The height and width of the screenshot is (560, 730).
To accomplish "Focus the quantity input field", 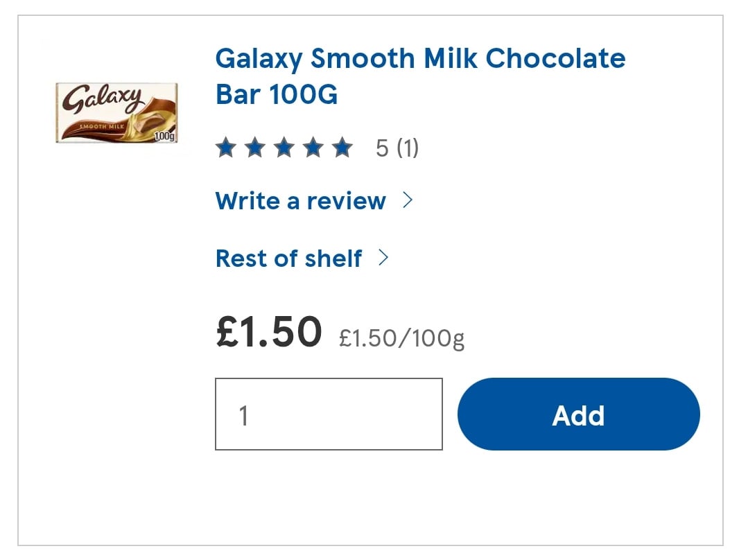I will [329, 414].
